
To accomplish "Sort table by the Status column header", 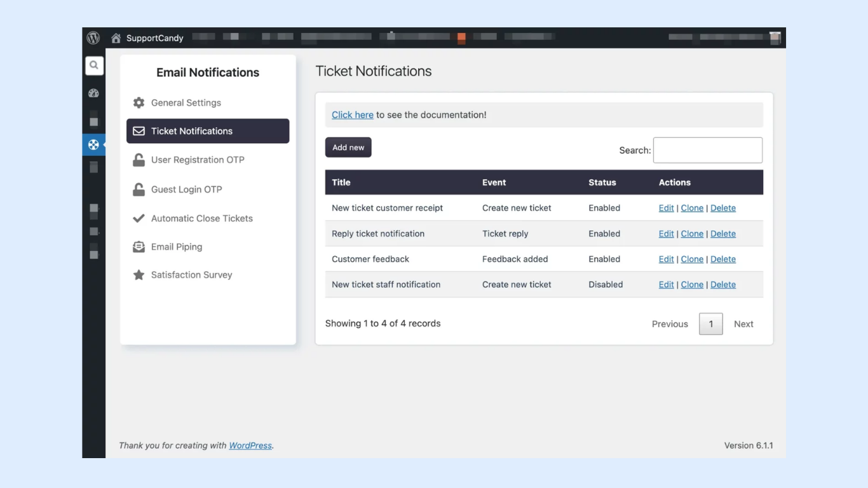I will (602, 182).
